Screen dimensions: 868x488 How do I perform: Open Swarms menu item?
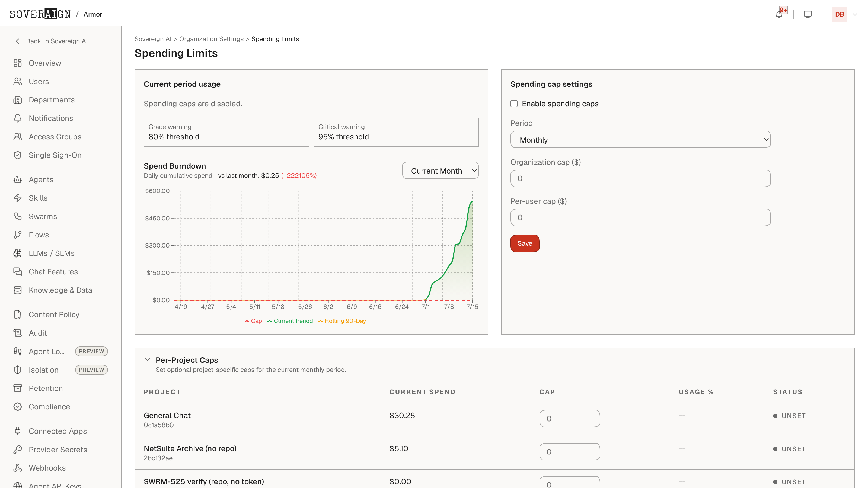[43, 217]
